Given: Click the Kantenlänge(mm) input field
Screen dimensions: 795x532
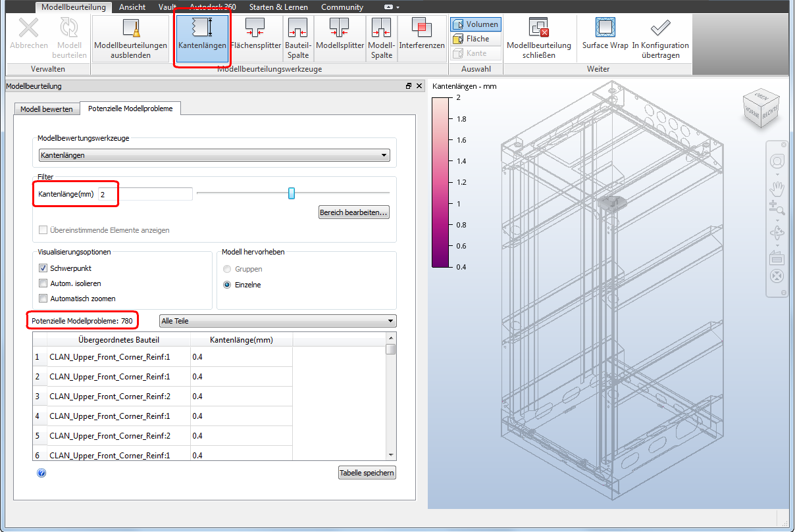Looking at the screenshot, I should 145,194.
